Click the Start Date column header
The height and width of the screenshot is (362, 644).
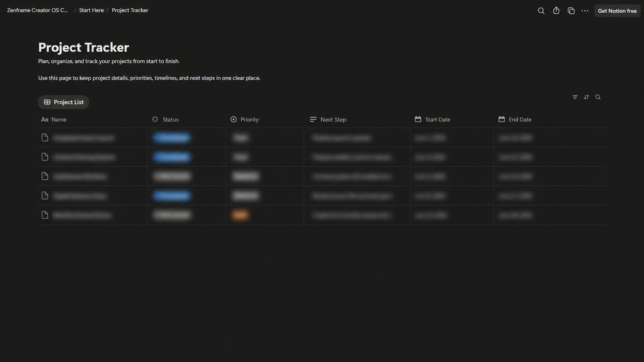tap(432, 119)
